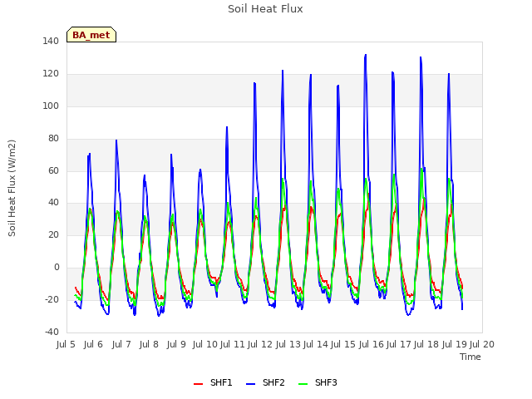Click the Jul 13 x-axis label
The height and width of the screenshot is (399, 532).
click(288, 344)
